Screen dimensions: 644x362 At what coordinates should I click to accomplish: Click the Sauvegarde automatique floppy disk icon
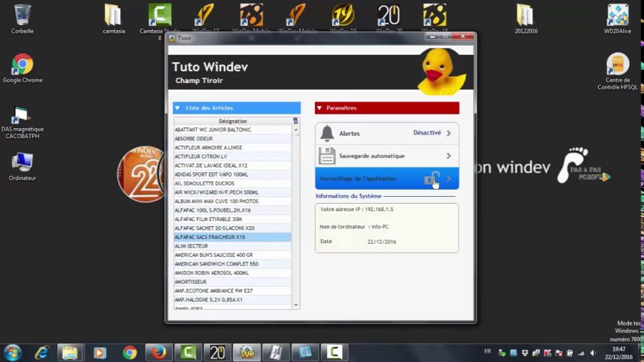click(x=327, y=156)
